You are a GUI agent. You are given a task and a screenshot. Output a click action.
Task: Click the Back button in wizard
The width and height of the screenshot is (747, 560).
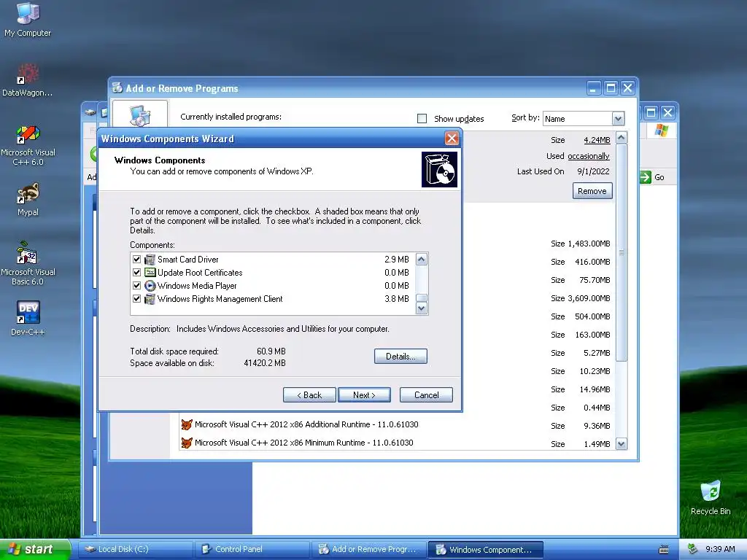click(309, 394)
